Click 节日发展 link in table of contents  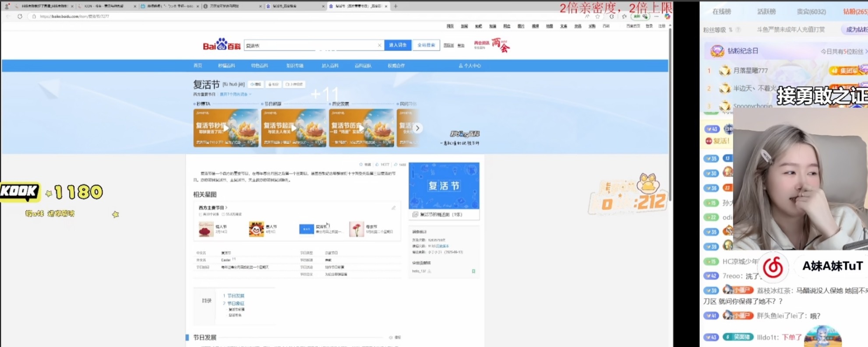tap(236, 296)
